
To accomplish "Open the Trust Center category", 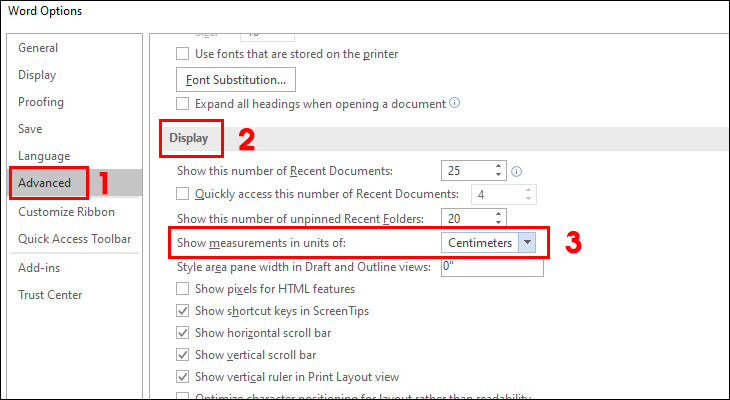I will click(x=50, y=295).
